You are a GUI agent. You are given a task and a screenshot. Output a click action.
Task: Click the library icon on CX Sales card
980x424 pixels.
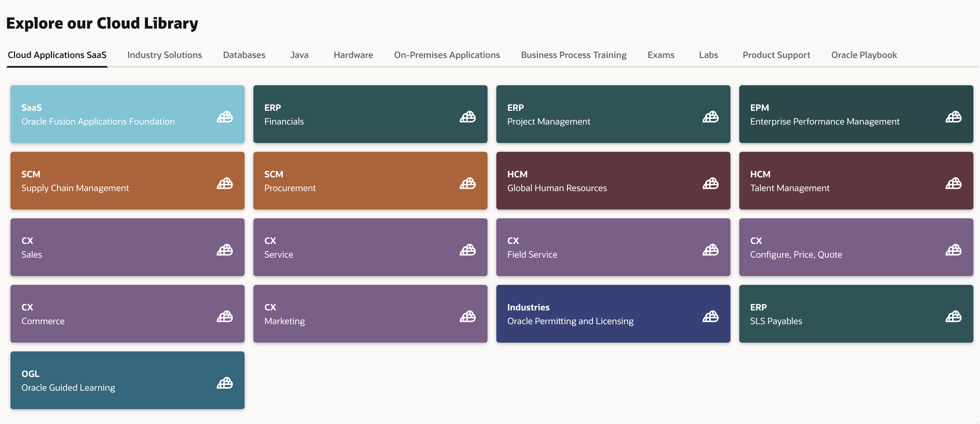(225, 250)
